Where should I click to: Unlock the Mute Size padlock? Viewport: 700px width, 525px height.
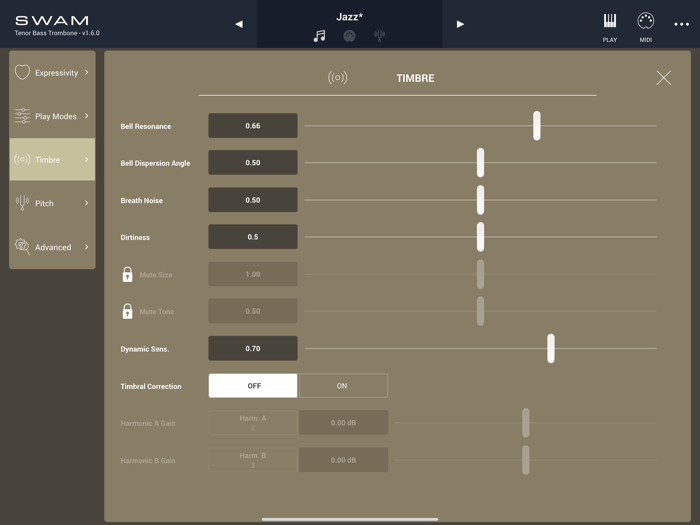coord(127,274)
